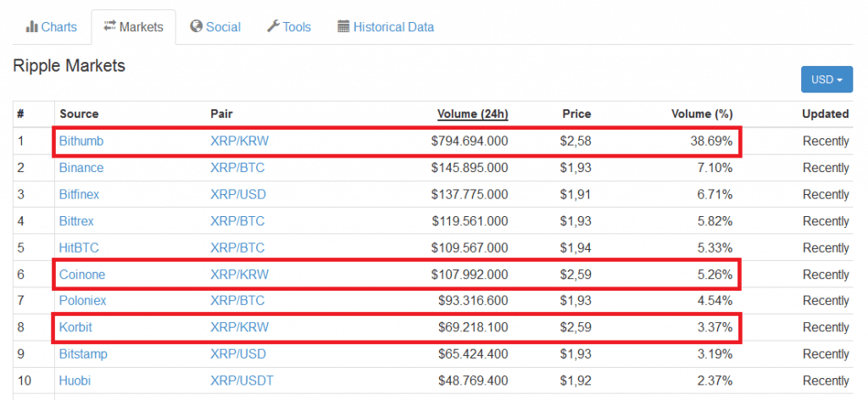Select the $93.316.600 volume value
Image resolution: width=868 pixels, height=400 pixels.
coord(473,300)
